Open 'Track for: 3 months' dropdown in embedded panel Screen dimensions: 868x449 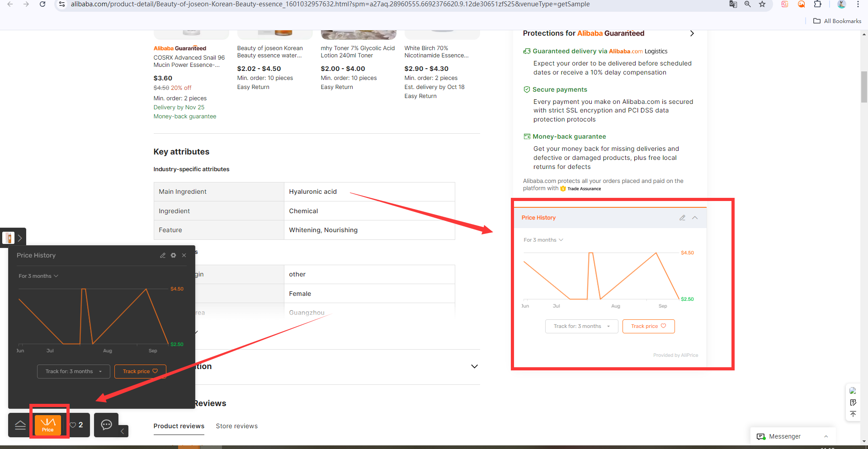pyautogui.click(x=582, y=326)
